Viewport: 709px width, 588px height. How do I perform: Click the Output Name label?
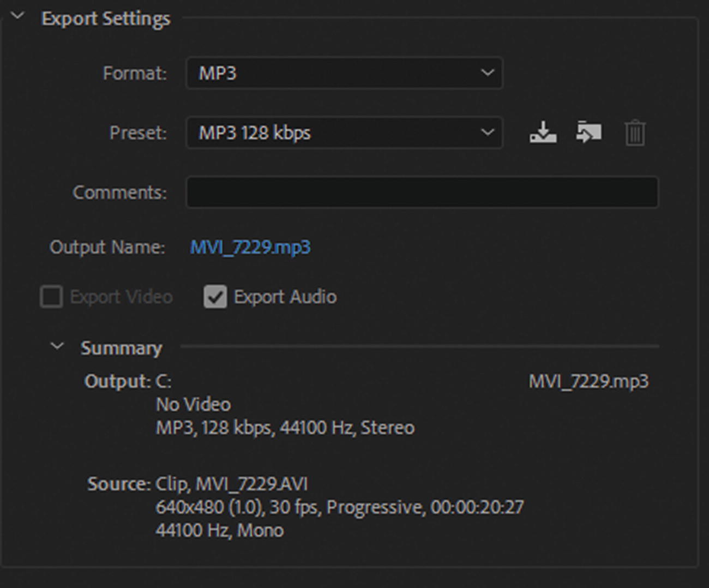(107, 247)
